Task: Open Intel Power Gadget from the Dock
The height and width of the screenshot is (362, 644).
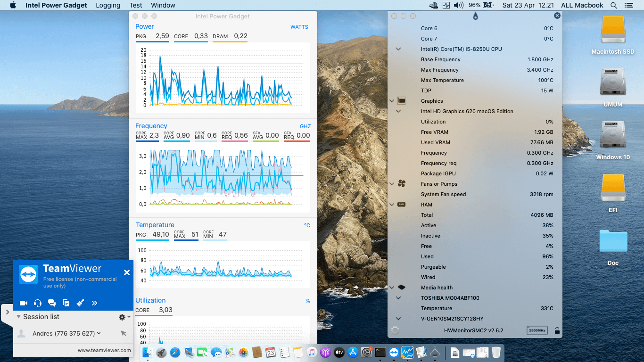Action: point(407,352)
